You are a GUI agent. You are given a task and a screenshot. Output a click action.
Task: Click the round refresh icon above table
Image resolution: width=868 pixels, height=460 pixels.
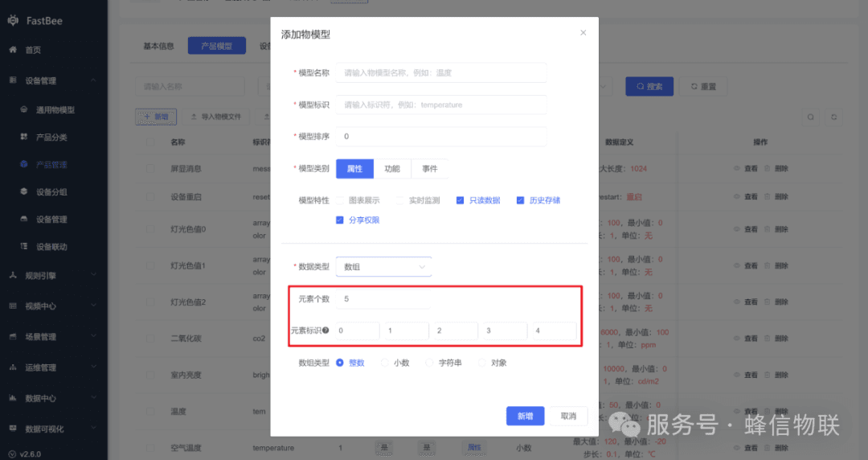click(x=833, y=117)
